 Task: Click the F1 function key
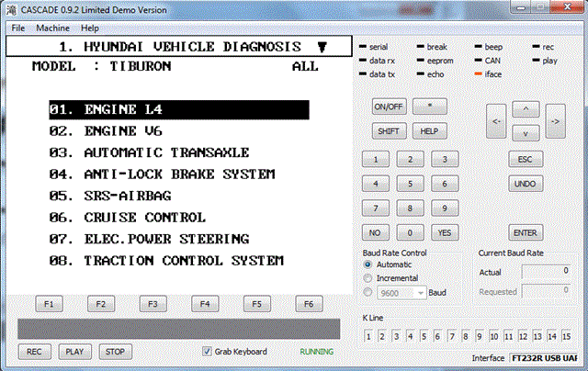point(49,304)
